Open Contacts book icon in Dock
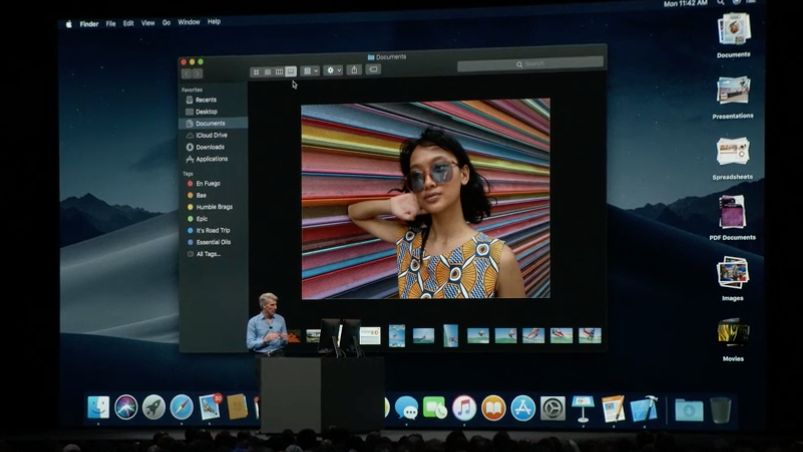The width and height of the screenshot is (803, 452). (237, 407)
